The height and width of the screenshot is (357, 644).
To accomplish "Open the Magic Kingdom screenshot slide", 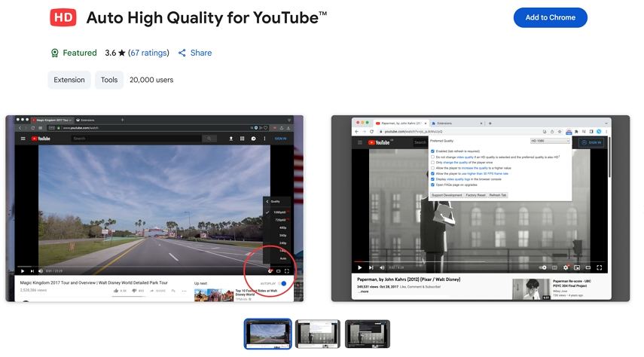I will click(x=155, y=209).
